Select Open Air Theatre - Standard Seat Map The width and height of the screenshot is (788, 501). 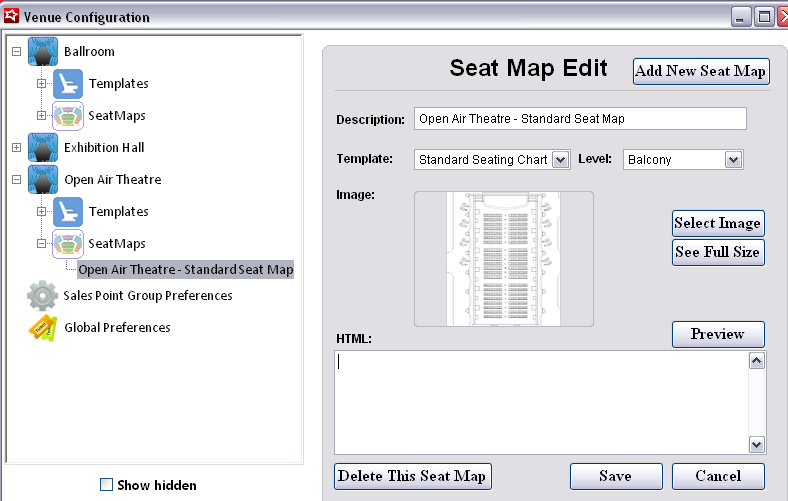(186, 270)
